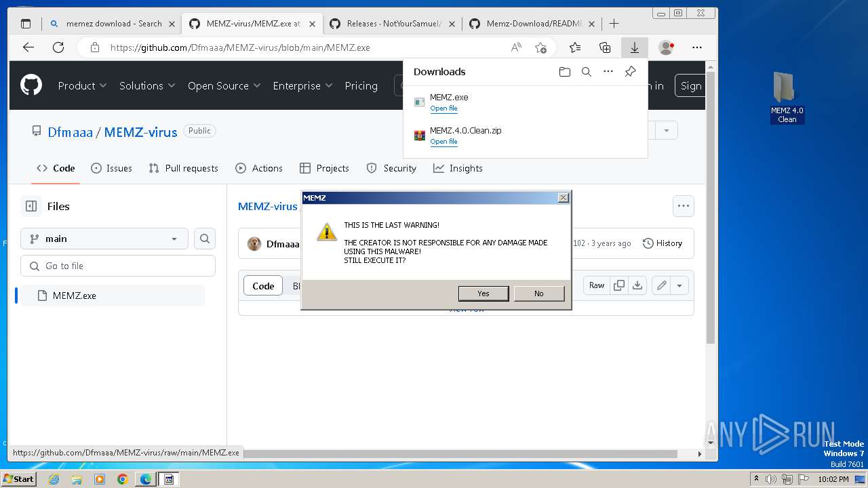
Task: Select the Code repository tab
Action: 56,168
